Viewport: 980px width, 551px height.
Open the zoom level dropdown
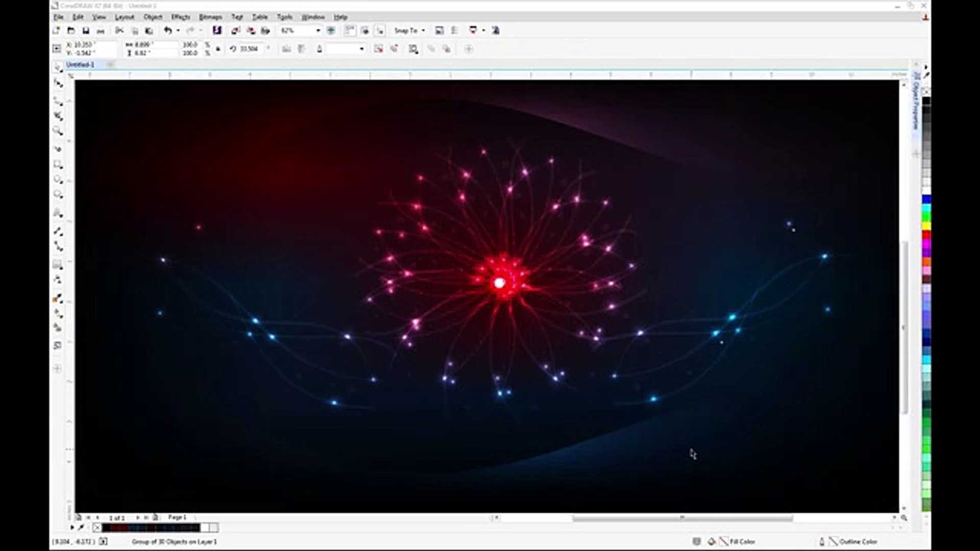[318, 31]
